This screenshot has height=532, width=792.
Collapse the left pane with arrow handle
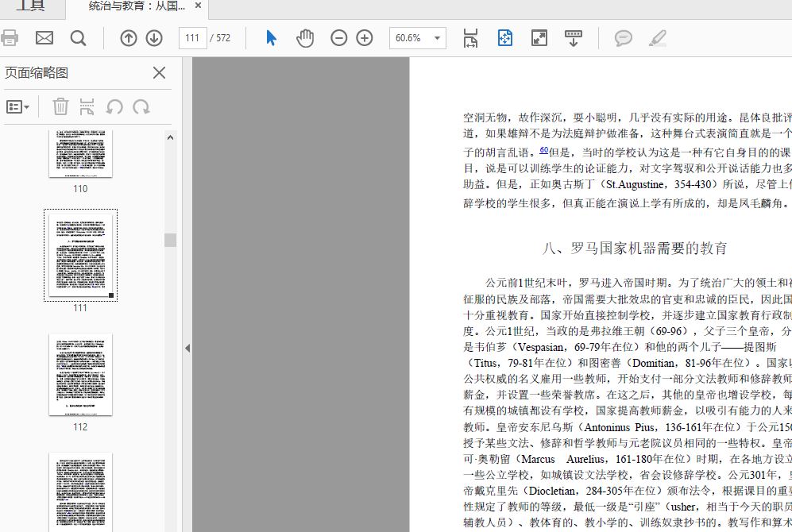click(187, 348)
